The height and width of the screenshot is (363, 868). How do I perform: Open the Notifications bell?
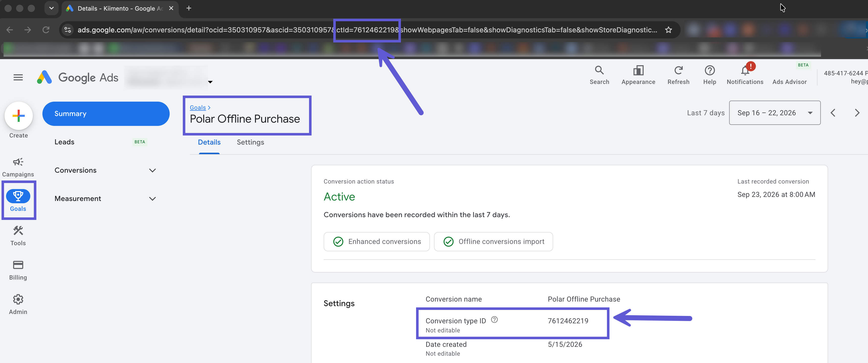[745, 75]
